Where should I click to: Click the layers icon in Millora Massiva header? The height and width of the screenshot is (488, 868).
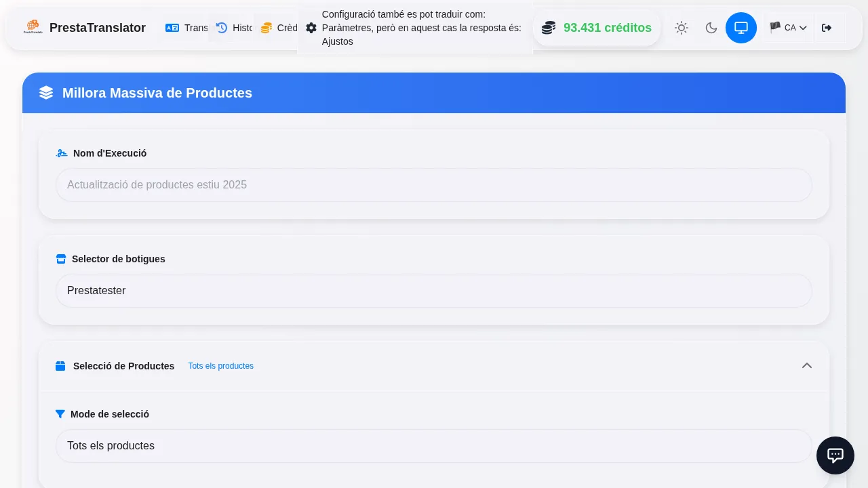tap(46, 93)
